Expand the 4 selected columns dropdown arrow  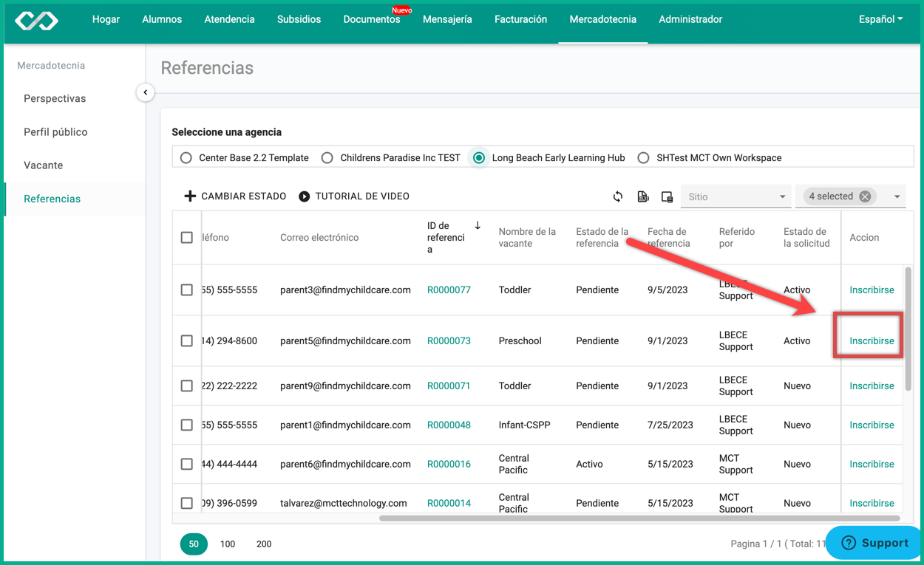tap(897, 197)
